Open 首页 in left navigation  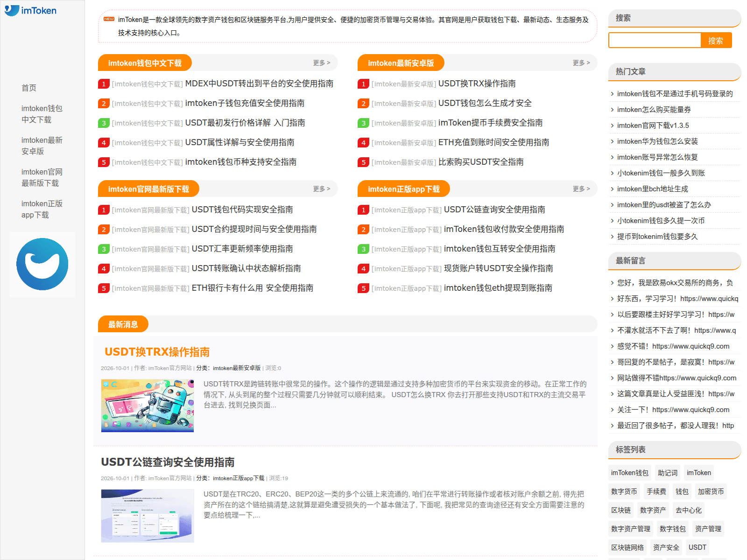coord(29,88)
